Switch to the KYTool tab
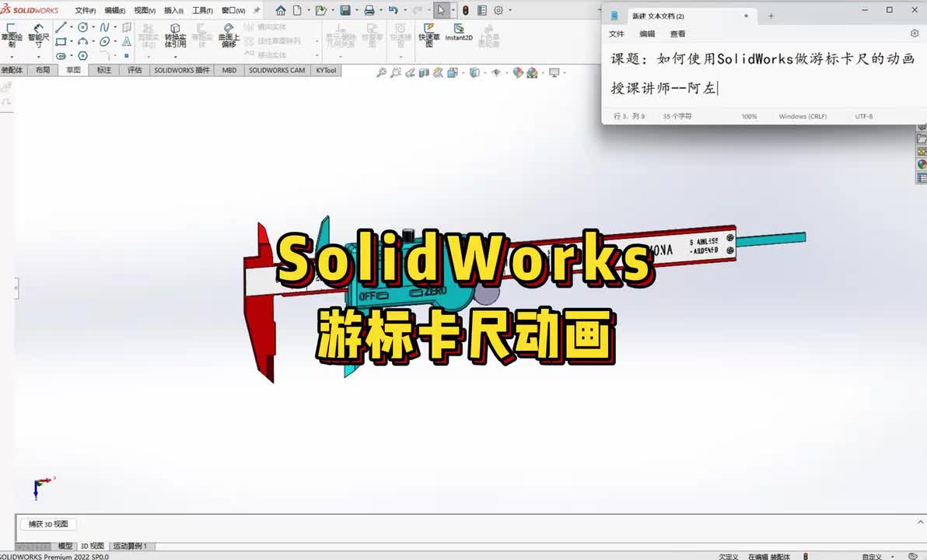 coord(326,70)
